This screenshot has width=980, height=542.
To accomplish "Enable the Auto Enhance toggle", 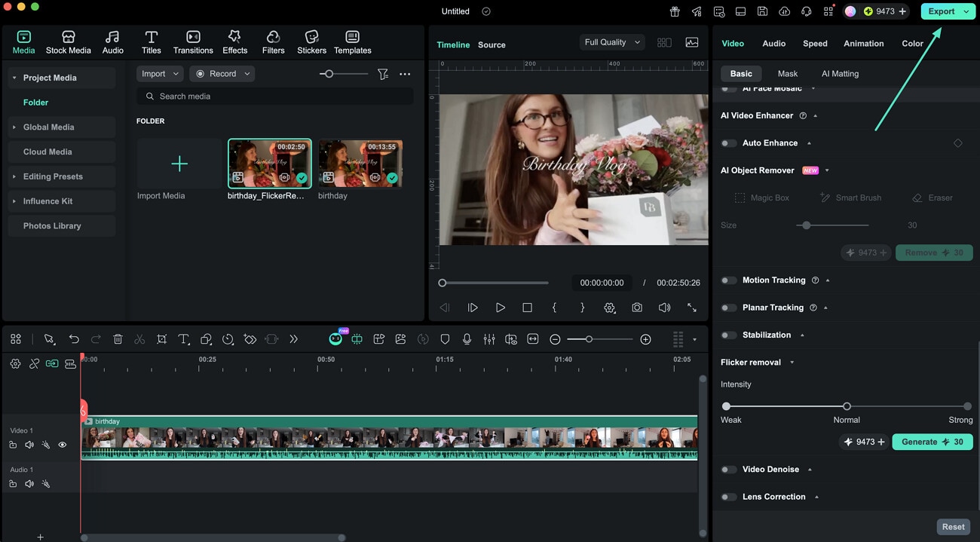I will 729,142.
